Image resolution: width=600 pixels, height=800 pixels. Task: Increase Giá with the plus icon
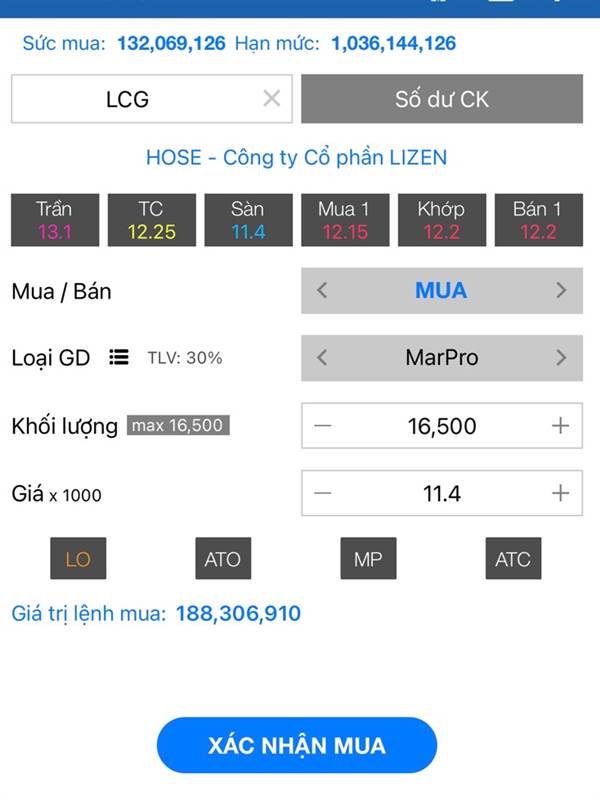[x=560, y=493]
